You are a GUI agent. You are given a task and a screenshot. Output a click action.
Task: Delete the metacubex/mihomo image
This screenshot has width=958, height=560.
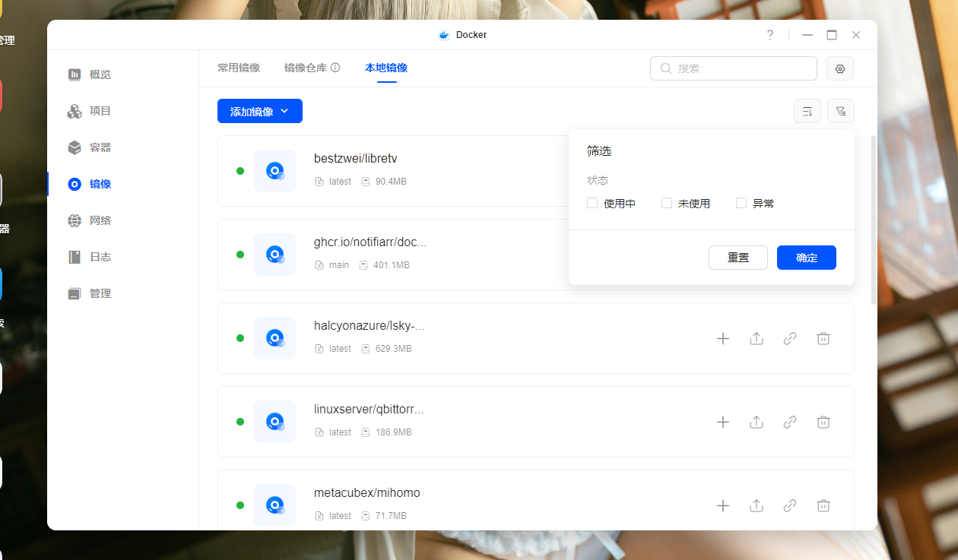[823, 505]
